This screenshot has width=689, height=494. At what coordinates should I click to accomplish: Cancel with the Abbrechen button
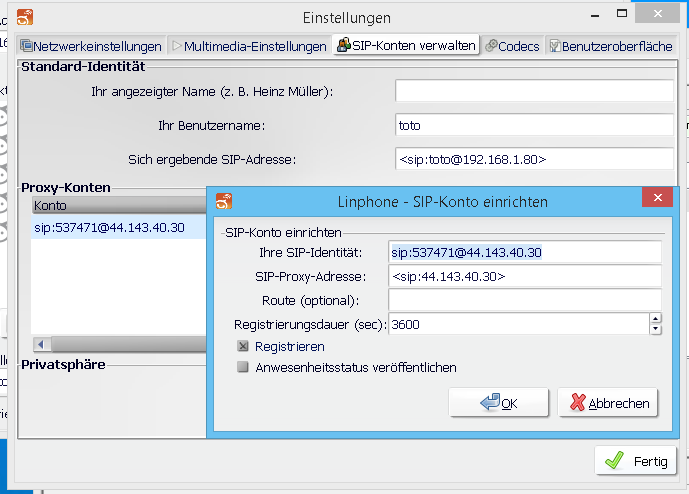[x=608, y=403]
